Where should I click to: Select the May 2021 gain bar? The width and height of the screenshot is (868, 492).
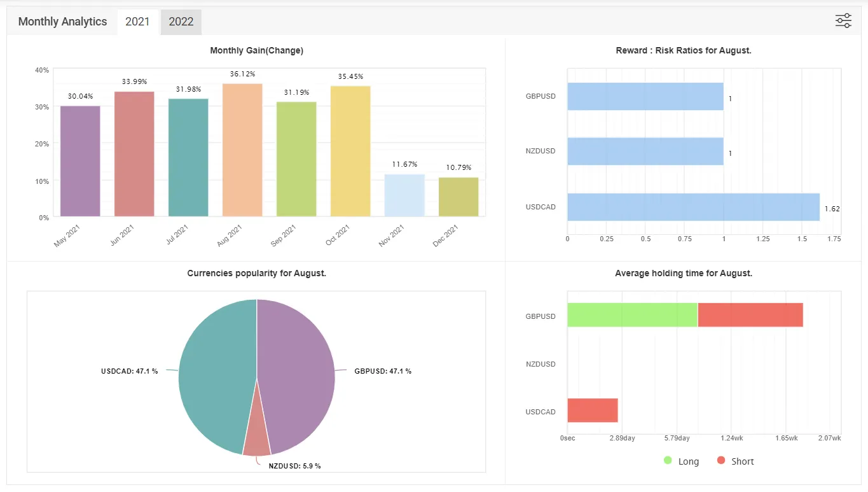pyautogui.click(x=80, y=161)
